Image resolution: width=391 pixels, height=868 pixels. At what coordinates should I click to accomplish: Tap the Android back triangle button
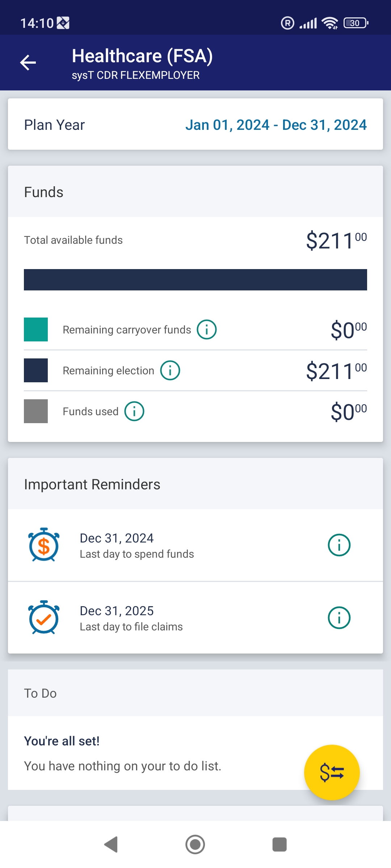tap(111, 844)
